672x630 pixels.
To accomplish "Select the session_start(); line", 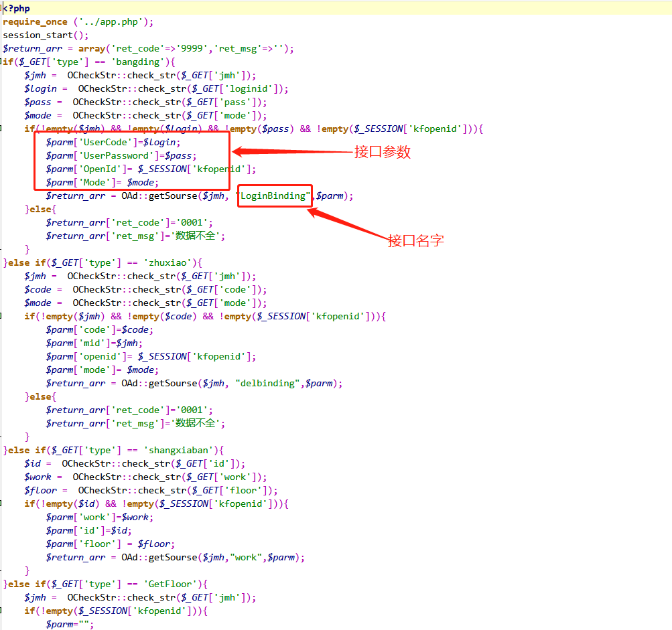I will coord(46,35).
